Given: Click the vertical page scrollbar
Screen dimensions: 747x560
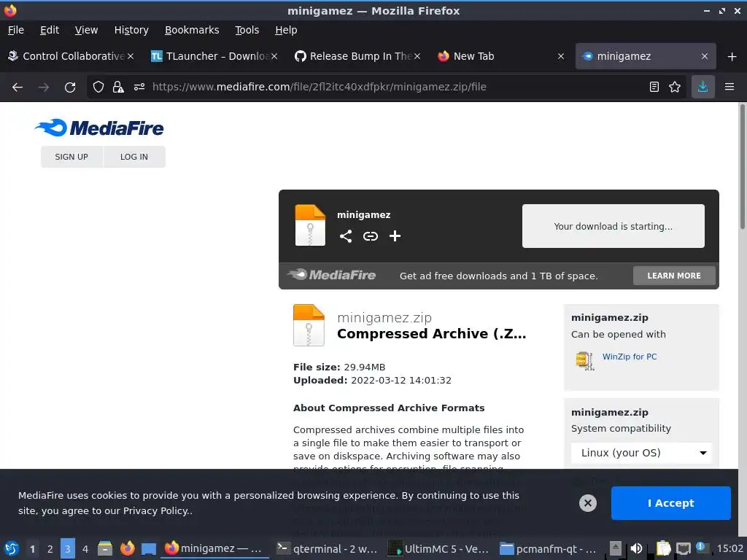Looking at the screenshot, I should [x=742, y=167].
